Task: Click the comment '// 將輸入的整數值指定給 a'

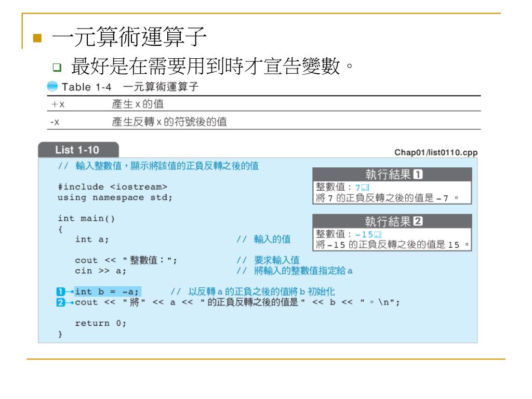Action: pos(295,271)
